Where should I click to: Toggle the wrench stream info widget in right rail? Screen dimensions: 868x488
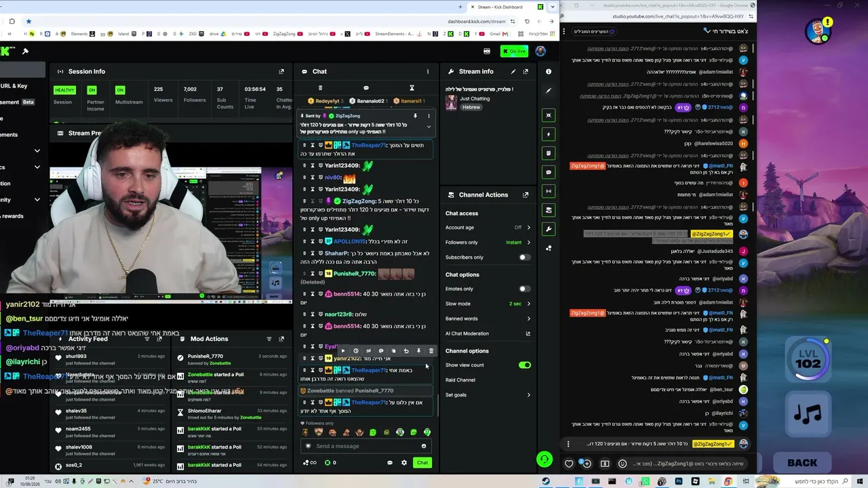click(x=549, y=229)
